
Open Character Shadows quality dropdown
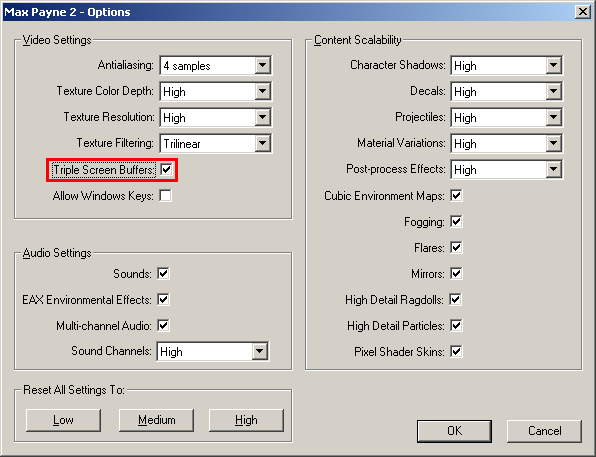[506, 65]
